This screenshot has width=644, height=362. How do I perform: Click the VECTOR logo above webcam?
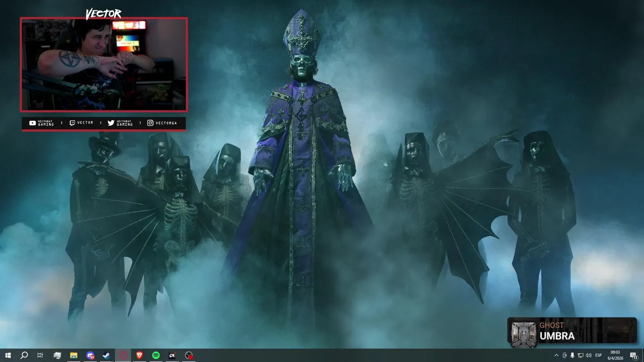[104, 14]
